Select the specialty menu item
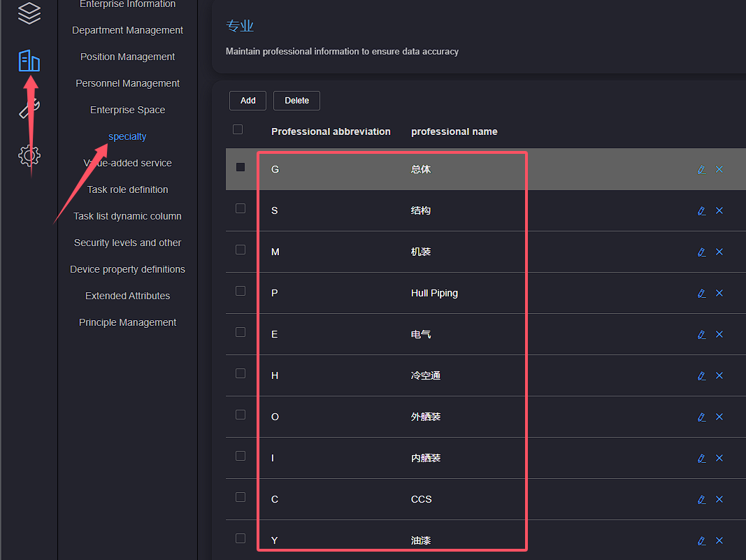Viewport: 746px width, 560px height. click(x=127, y=136)
